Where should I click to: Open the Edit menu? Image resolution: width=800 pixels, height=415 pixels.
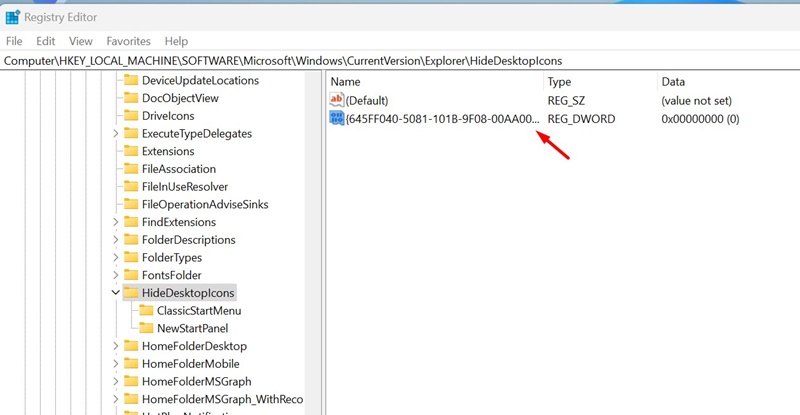click(45, 41)
